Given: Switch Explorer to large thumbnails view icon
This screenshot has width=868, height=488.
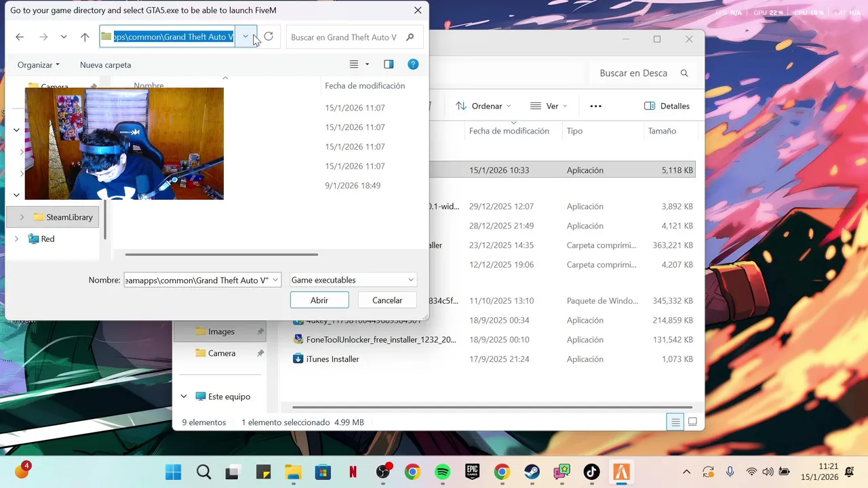Looking at the screenshot, I should (x=692, y=422).
